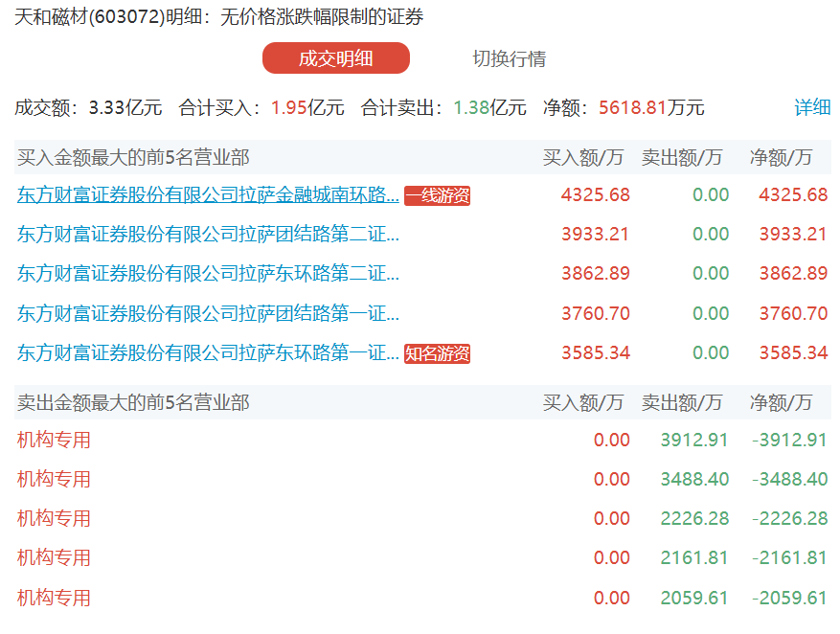Image resolution: width=840 pixels, height=634 pixels.
Task: Select the 成交明细 tab
Action: (x=336, y=57)
